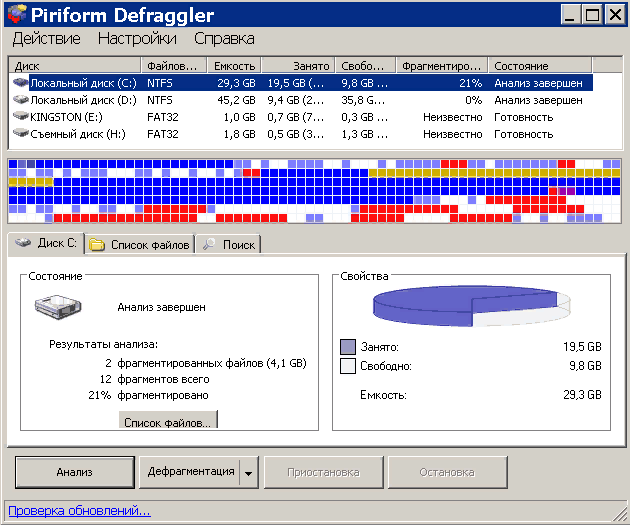Sort by the Фрагментиро... column header

(442, 65)
